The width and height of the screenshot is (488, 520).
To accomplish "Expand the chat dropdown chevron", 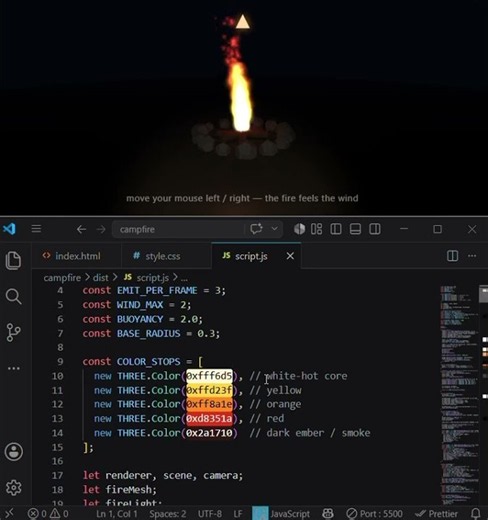I will coord(275,229).
